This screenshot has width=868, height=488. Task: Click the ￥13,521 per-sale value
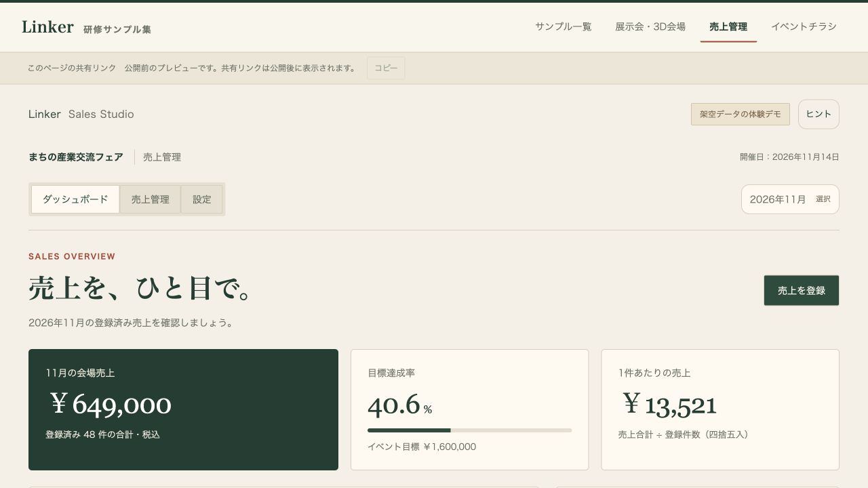[669, 405]
